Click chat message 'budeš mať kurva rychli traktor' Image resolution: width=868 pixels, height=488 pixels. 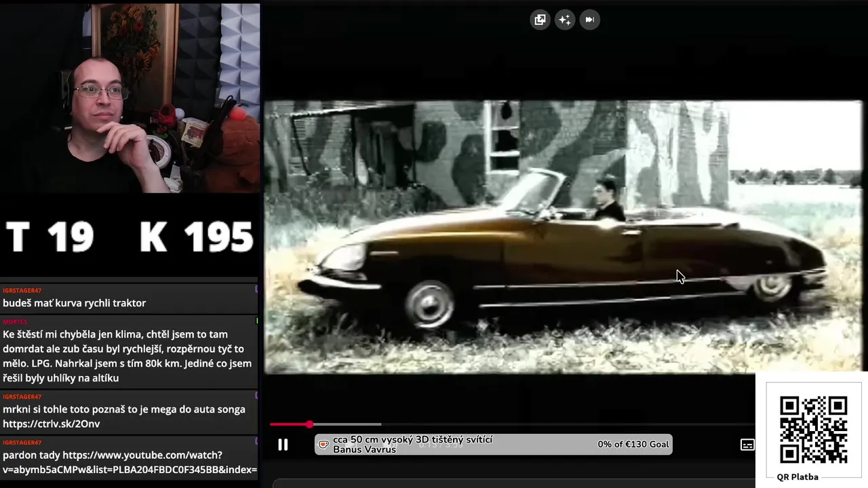click(74, 303)
